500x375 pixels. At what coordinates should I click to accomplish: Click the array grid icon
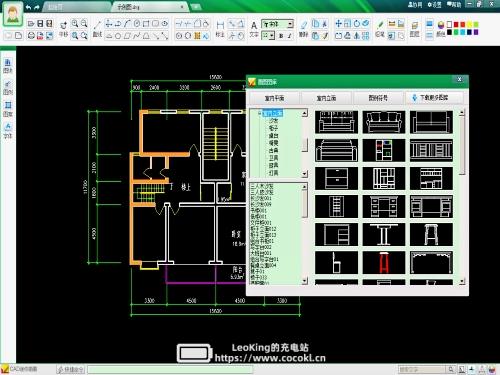pos(366,35)
